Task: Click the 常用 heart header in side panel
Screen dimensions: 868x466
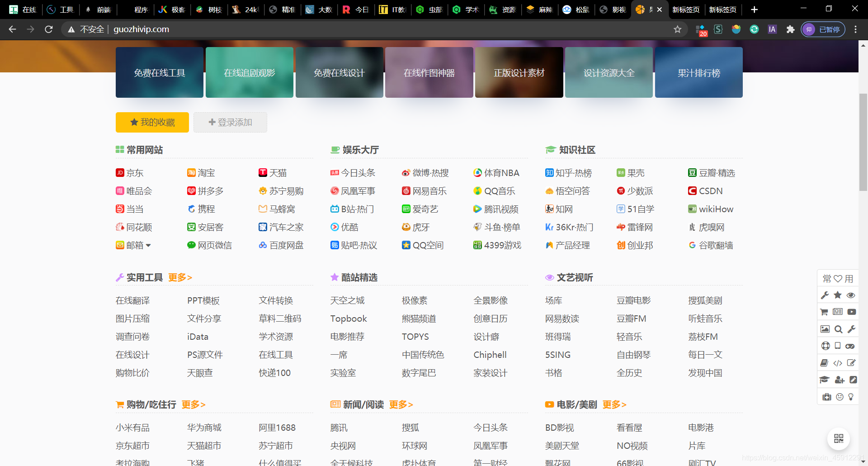Action: 838,279
